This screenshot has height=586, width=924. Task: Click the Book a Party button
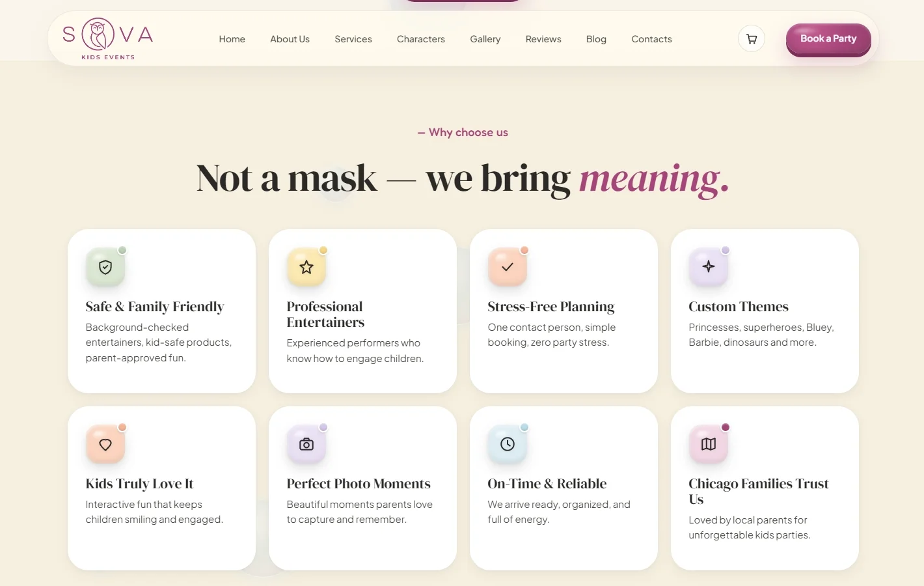(x=828, y=39)
